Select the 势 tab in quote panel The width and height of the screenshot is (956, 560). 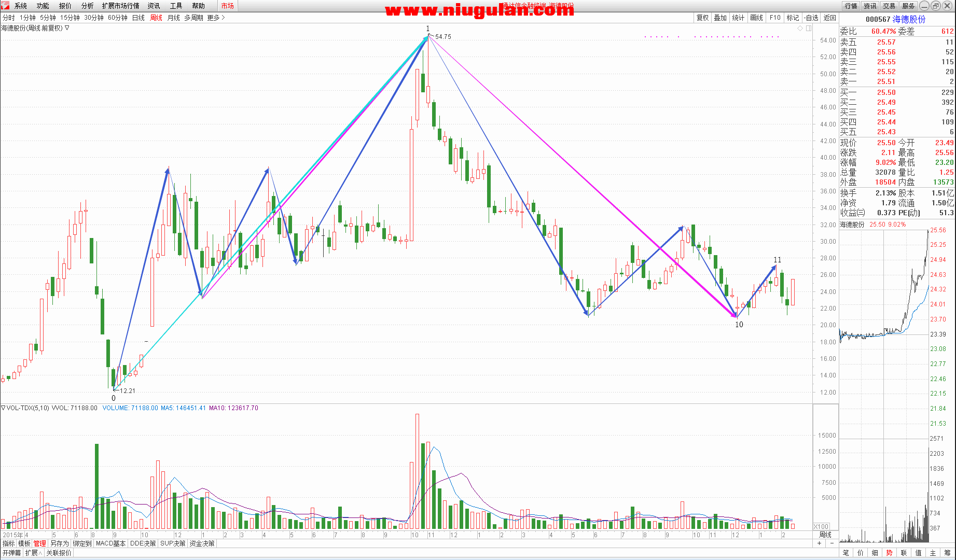(889, 553)
